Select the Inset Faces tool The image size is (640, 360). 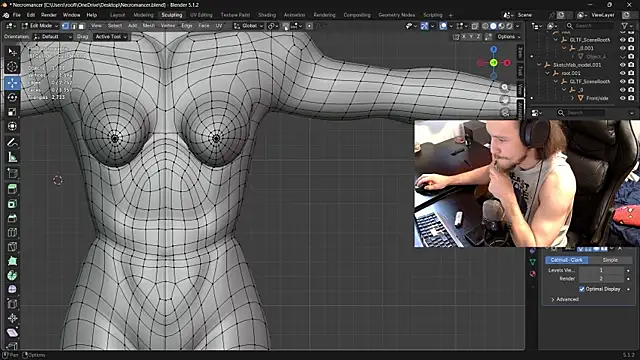[x=13, y=203]
